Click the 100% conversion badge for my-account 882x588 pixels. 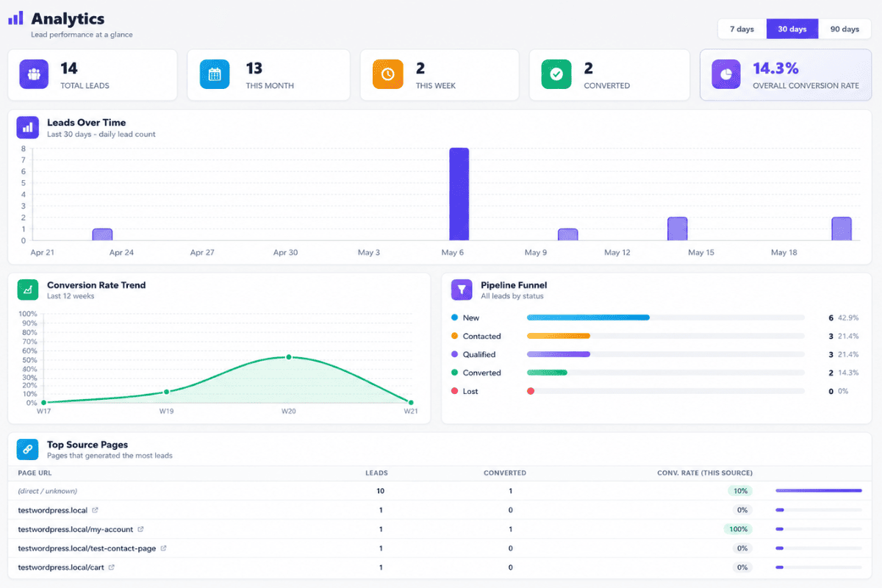coord(737,529)
